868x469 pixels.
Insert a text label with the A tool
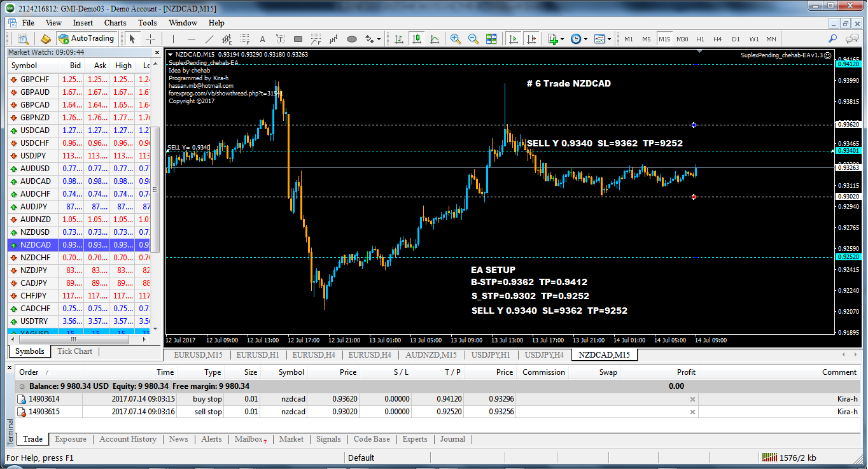tap(262, 39)
